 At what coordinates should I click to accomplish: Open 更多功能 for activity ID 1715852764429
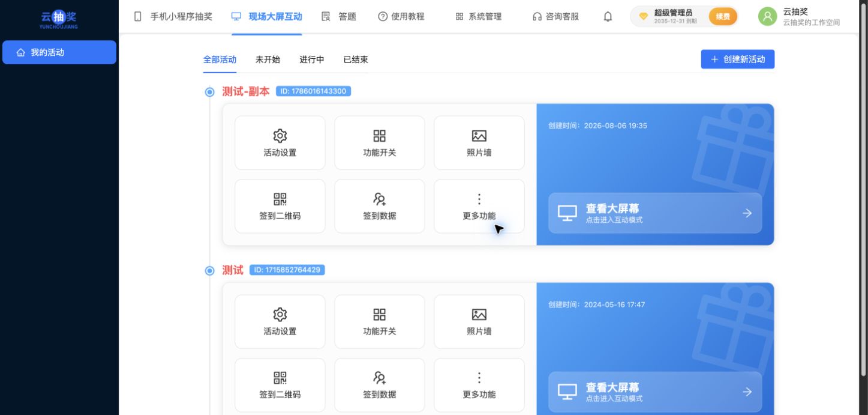point(479,385)
